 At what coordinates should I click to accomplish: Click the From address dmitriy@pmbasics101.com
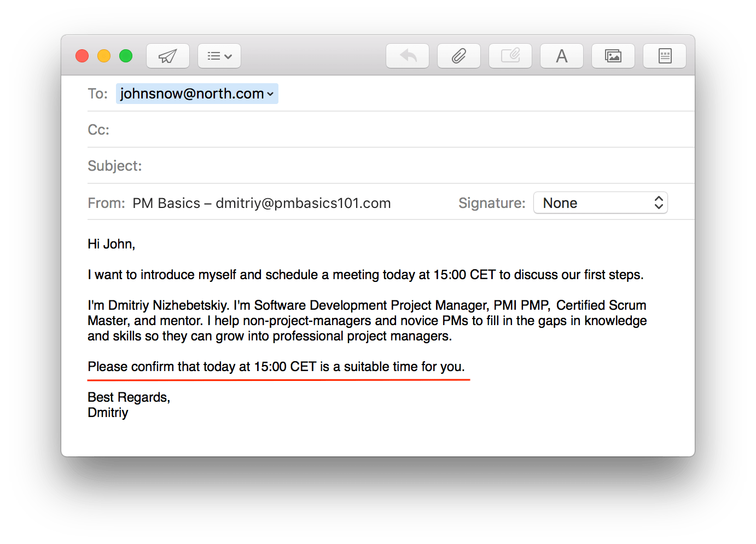[x=303, y=203]
